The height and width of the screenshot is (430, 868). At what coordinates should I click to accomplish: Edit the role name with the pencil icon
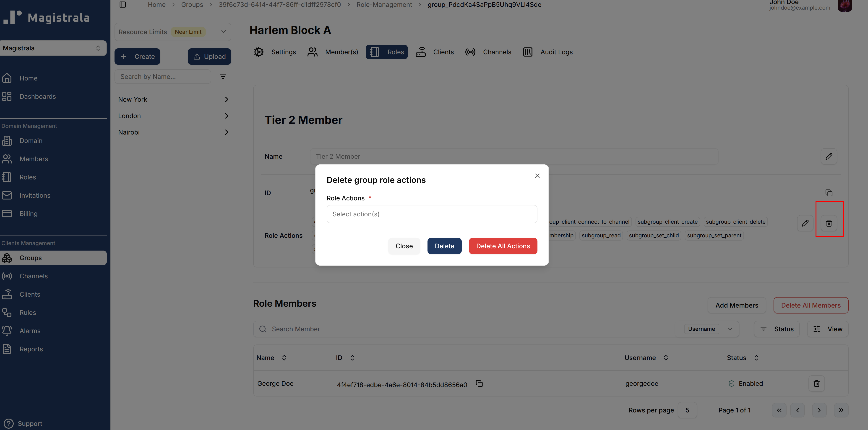tap(829, 156)
